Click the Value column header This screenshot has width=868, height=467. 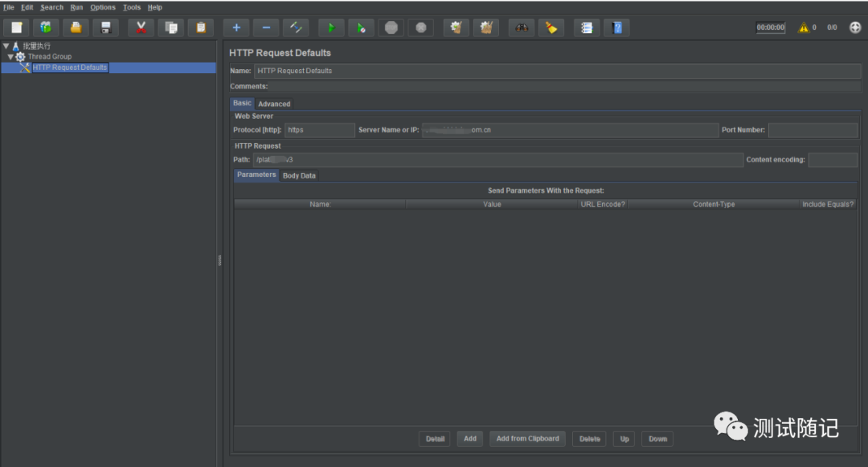point(492,204)
